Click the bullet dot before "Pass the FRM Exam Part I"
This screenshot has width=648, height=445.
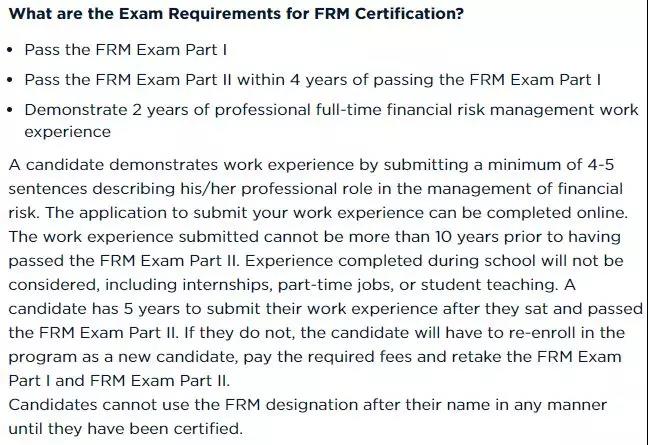[10, 50]
